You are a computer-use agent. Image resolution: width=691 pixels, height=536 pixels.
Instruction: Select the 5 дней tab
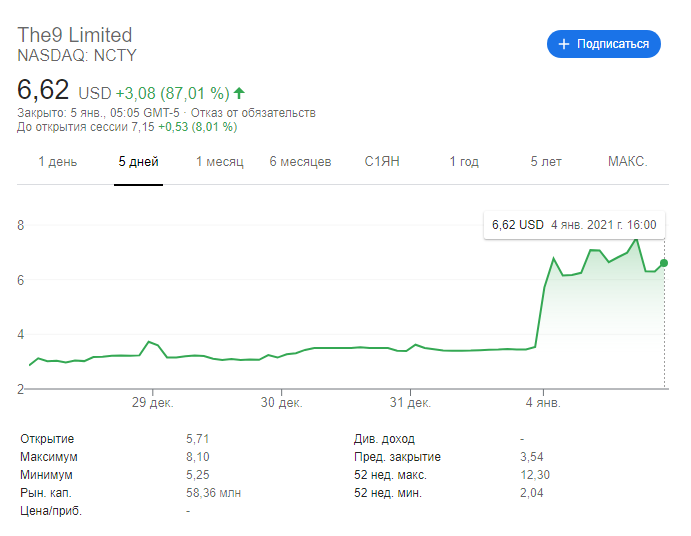pyautogui.click(x=138, y=162)
